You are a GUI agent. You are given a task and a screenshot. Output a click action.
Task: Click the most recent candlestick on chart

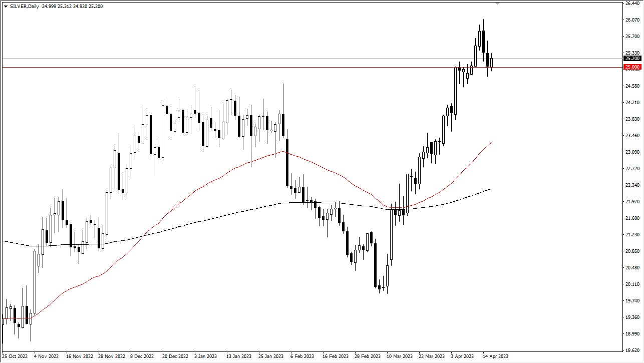[492, 63]
